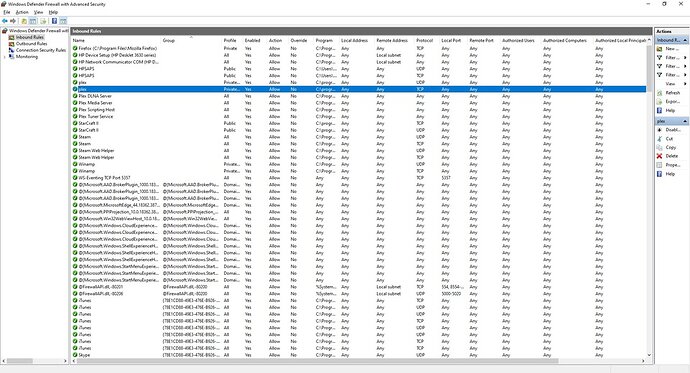Click the Connection Security Rules tree icon
The height and width of the screenshot is (373, 690).
click(x=11, y=50)
